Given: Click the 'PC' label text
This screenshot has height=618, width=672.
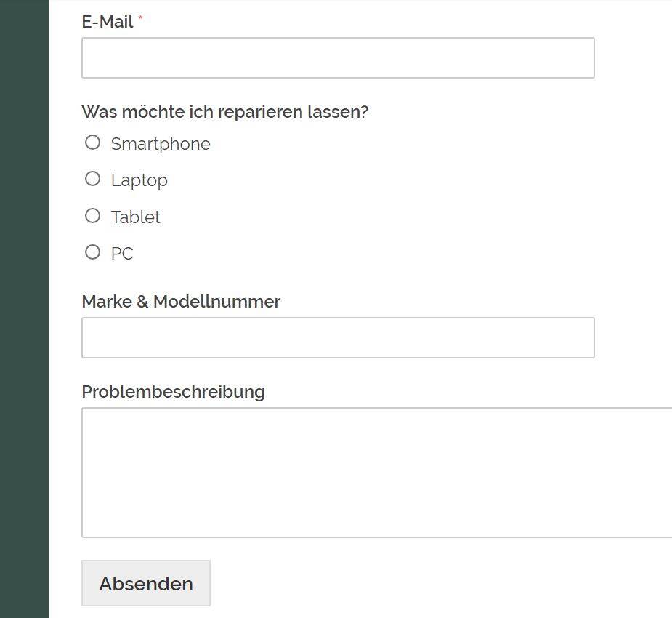Looking at the screenshot, I should pos(122,254).
